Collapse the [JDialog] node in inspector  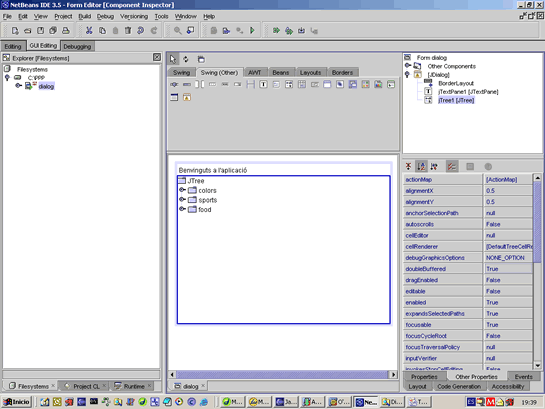[407, 74]
